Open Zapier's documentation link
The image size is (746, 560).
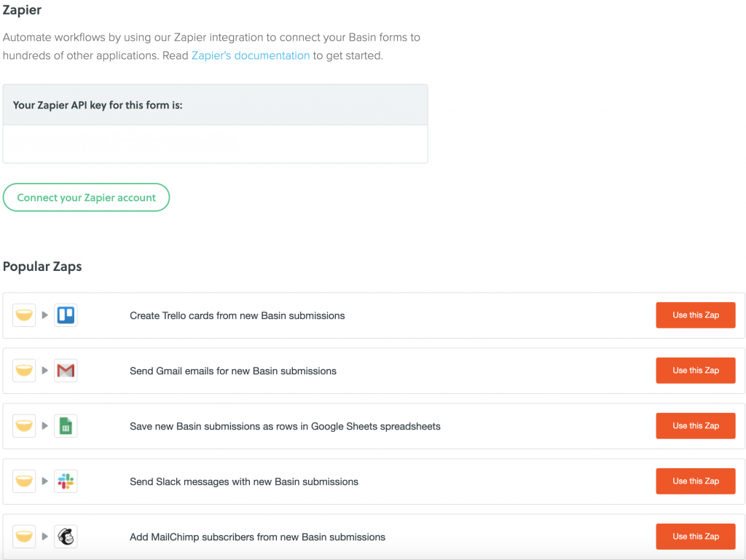click(x=251, y=55)
